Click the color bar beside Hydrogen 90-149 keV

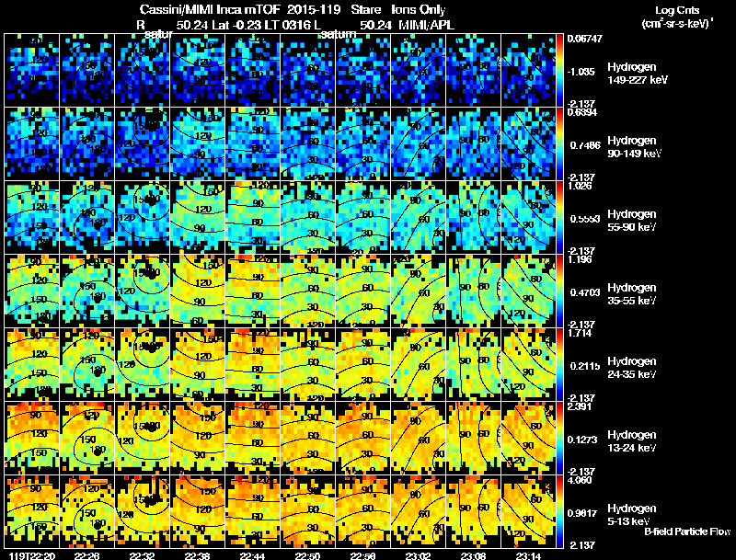(559, 143)
